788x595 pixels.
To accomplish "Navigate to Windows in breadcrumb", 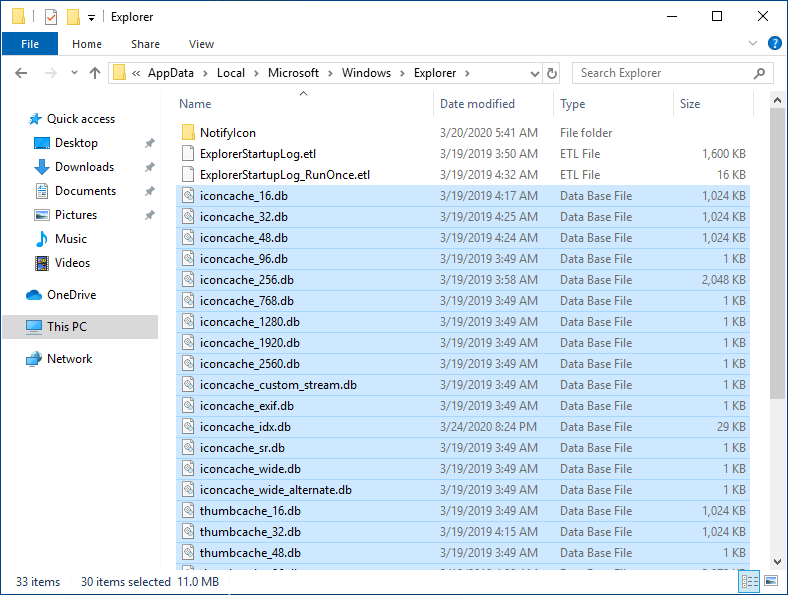I will click(x=366, y=73).
